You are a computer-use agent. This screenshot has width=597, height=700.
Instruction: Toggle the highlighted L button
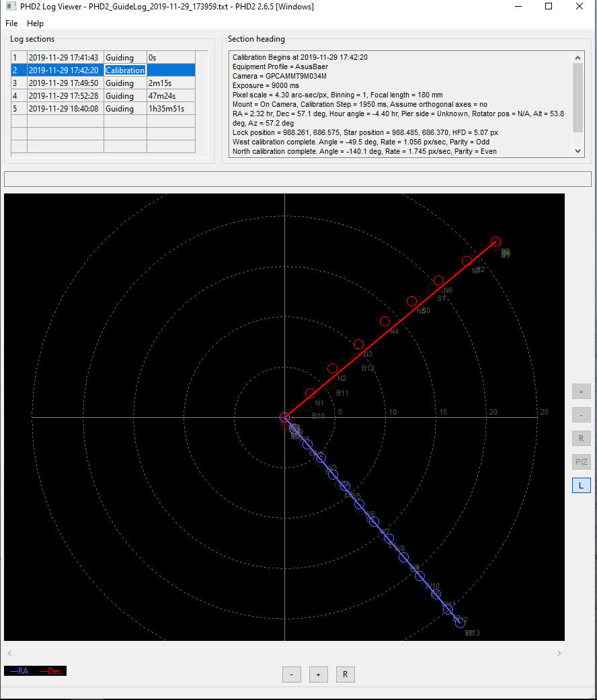(x=581, y=485)
